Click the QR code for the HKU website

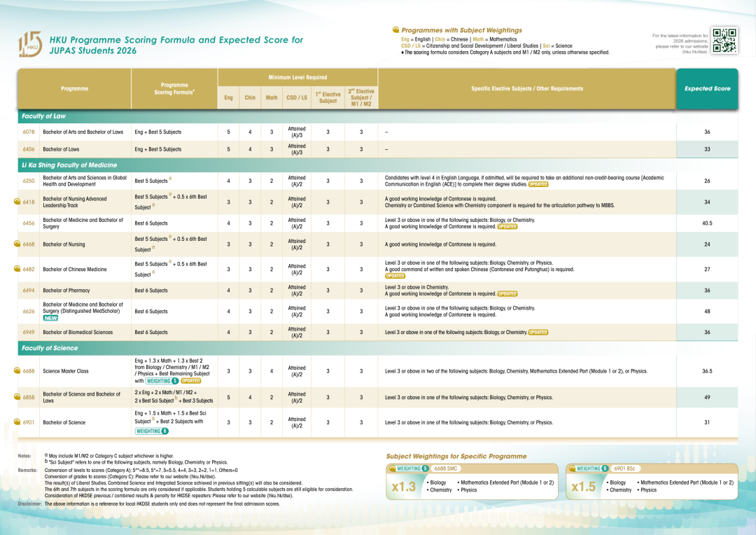(724, 41)
